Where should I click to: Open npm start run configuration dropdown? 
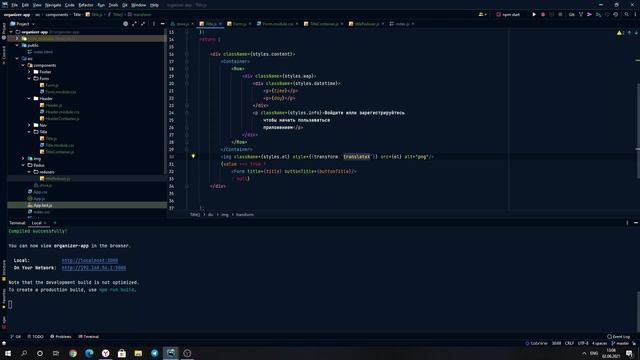tap(508, 14)
